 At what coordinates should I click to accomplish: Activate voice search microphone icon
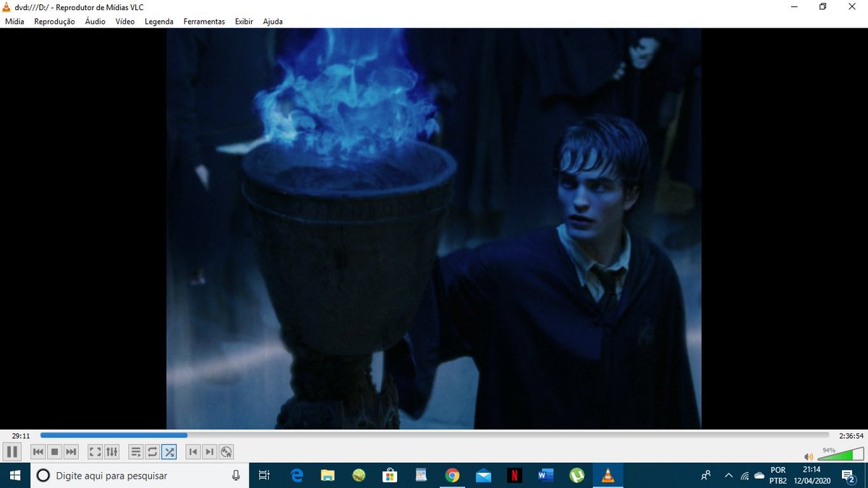point(236,475)
